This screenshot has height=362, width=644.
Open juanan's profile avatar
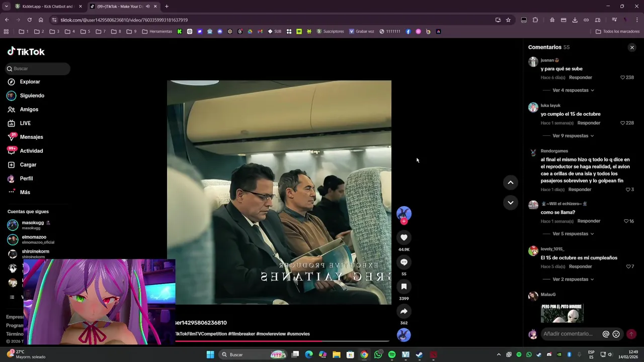533,62
